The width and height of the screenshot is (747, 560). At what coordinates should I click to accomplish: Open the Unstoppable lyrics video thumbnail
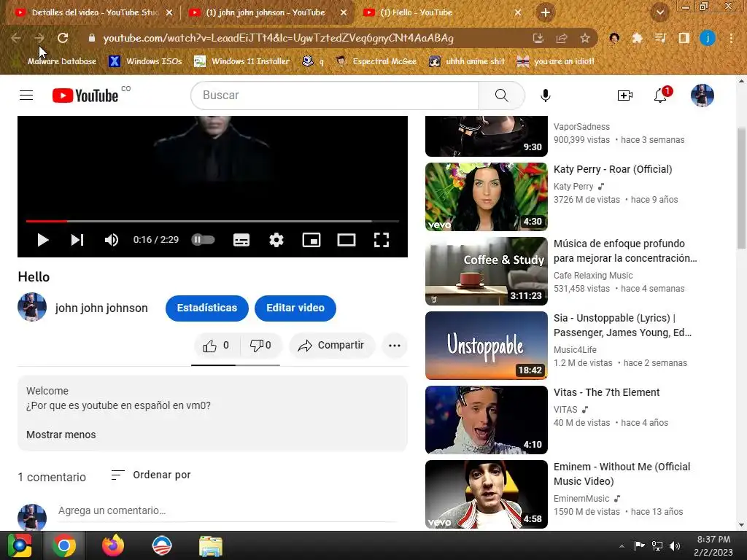pyautogui.click(x=487, y=345)
